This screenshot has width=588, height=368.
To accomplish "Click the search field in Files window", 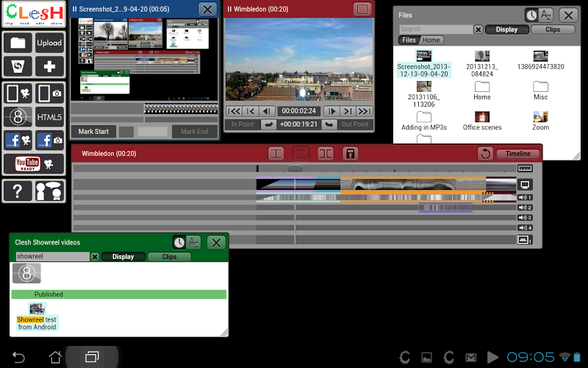I will click(436, 29).
